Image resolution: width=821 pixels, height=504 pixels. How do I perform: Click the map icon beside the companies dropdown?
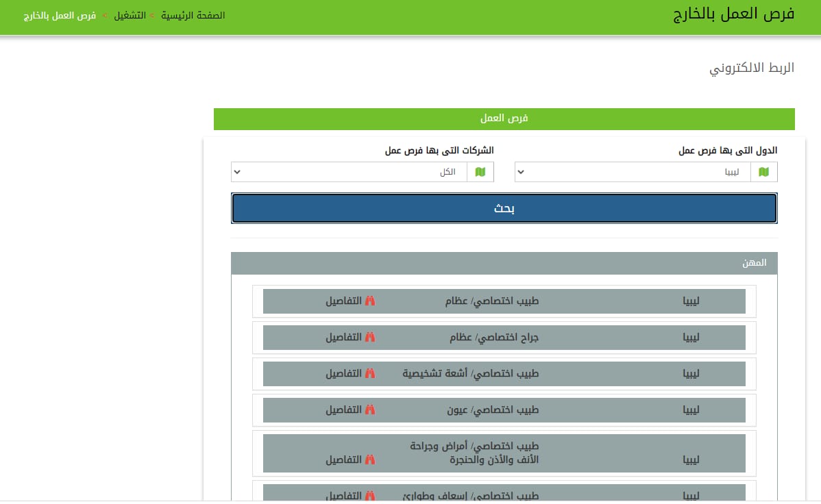480,172
